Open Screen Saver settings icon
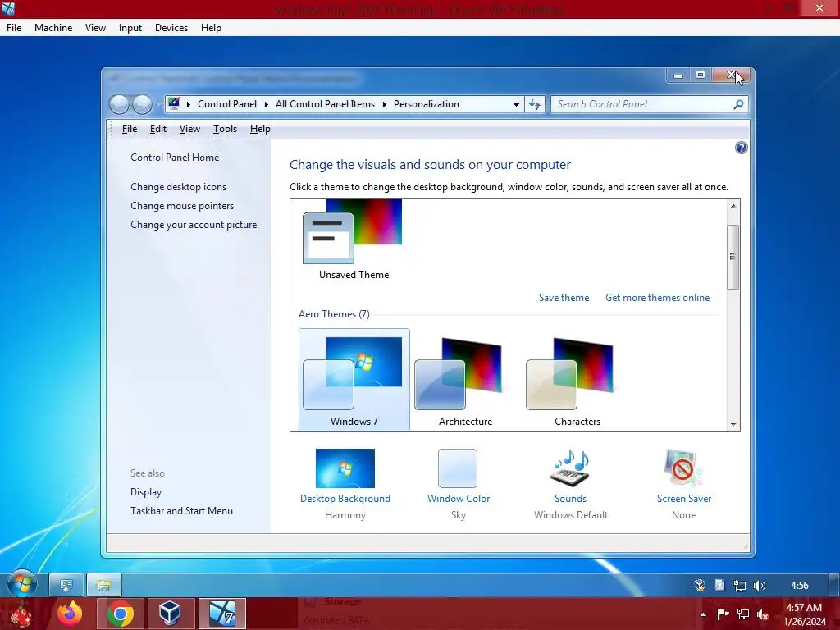 (x=683, y=468)
